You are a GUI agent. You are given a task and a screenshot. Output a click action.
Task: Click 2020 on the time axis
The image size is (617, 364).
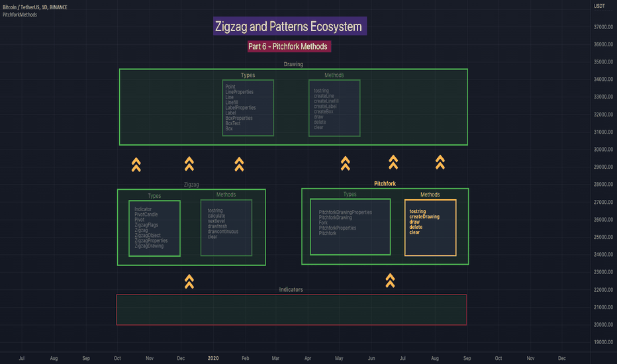[213, 358]
